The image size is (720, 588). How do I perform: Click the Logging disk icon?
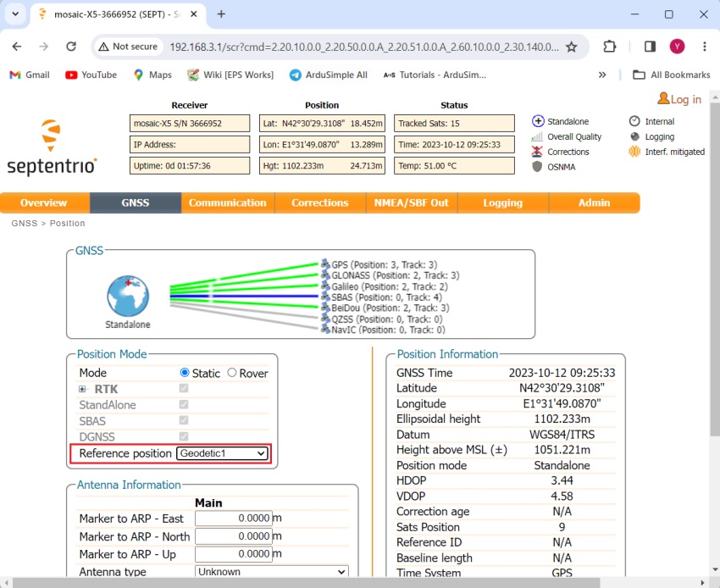point(634,136)
